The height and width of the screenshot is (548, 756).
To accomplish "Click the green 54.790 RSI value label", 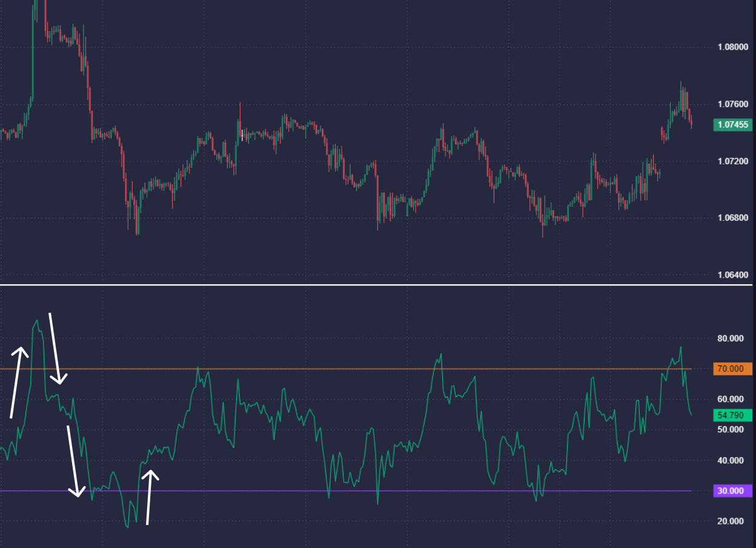I will (733, 416).
